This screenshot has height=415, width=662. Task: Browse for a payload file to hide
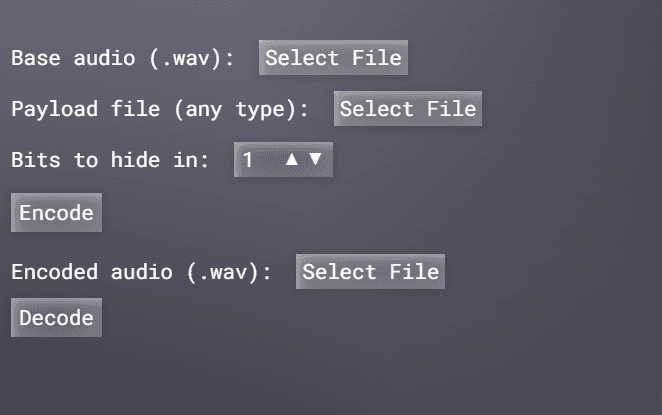click(408, 109)
